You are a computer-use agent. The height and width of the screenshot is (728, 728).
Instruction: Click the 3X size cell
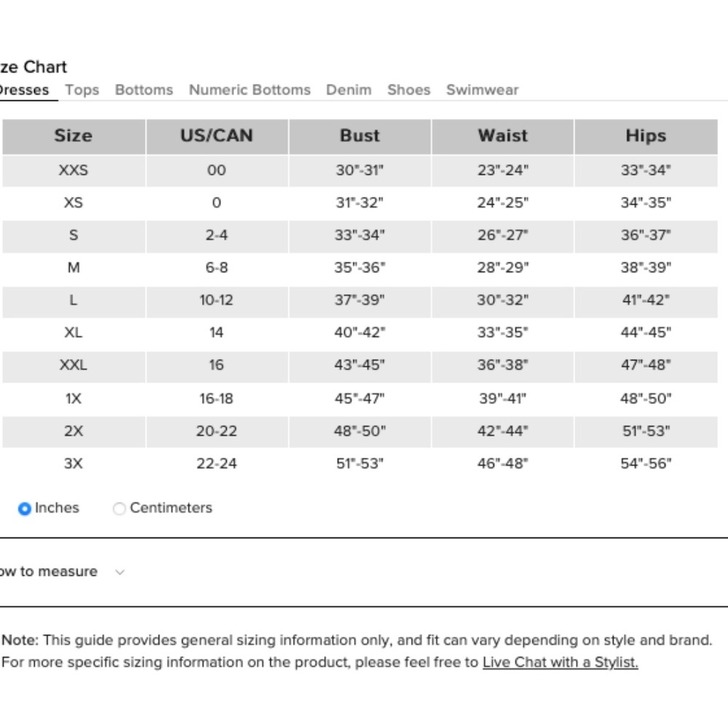point(74,463)
